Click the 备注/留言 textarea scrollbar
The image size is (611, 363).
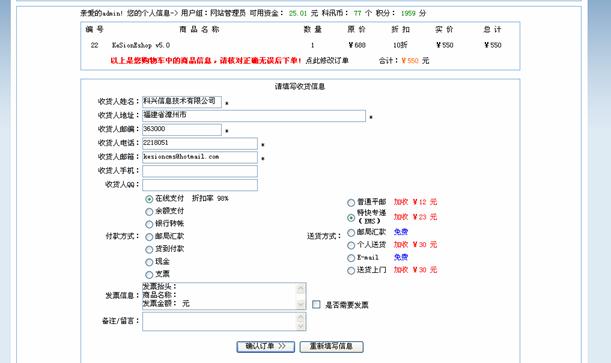301,322
